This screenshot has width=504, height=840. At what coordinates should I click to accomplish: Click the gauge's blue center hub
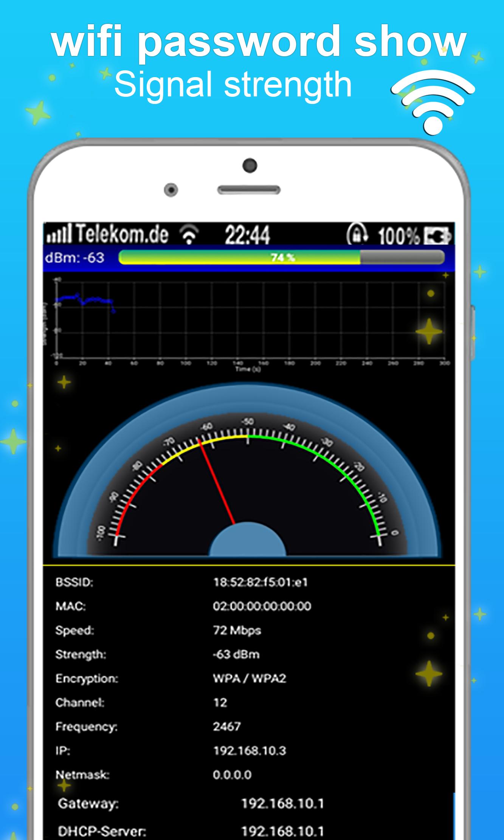tap(248, 541)
